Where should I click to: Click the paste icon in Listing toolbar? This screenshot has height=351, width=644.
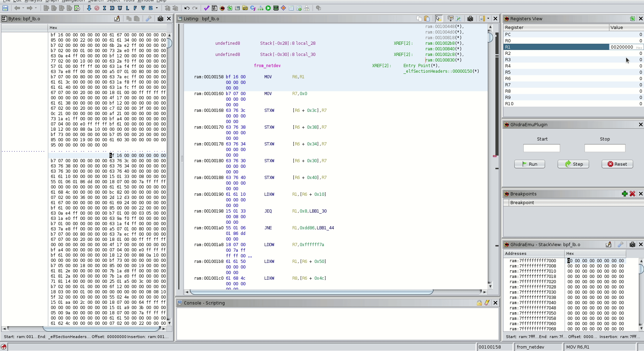[x=427, y=19]
